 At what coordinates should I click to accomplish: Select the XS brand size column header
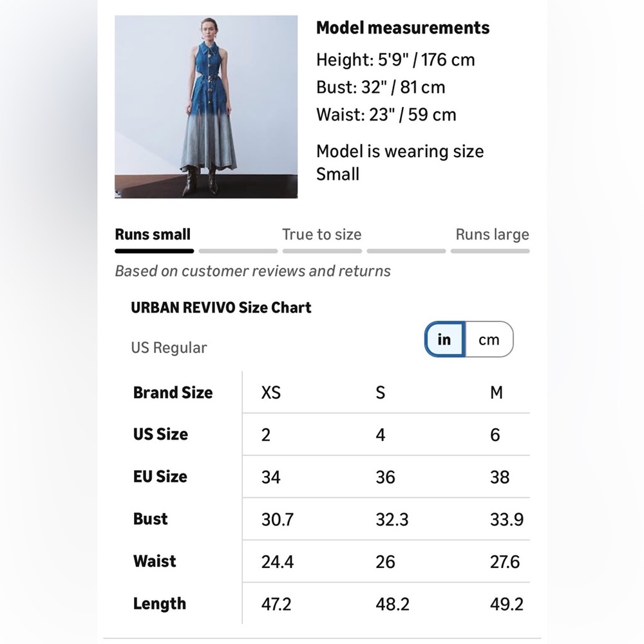tap(271, 392)
